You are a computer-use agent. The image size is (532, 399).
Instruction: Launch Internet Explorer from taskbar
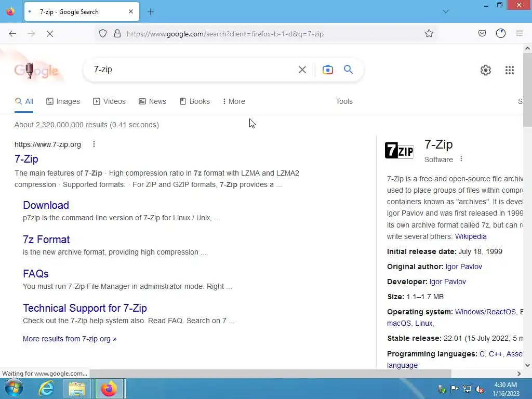click(x=46, y=389)
